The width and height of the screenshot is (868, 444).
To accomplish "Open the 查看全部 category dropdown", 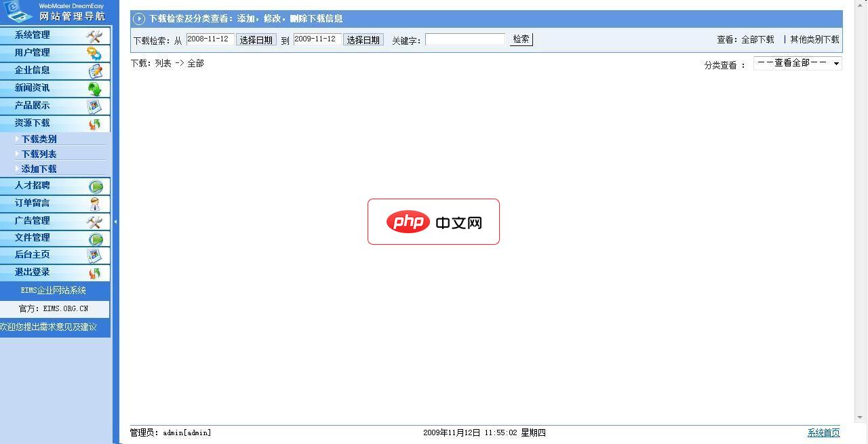I will 797,63.
